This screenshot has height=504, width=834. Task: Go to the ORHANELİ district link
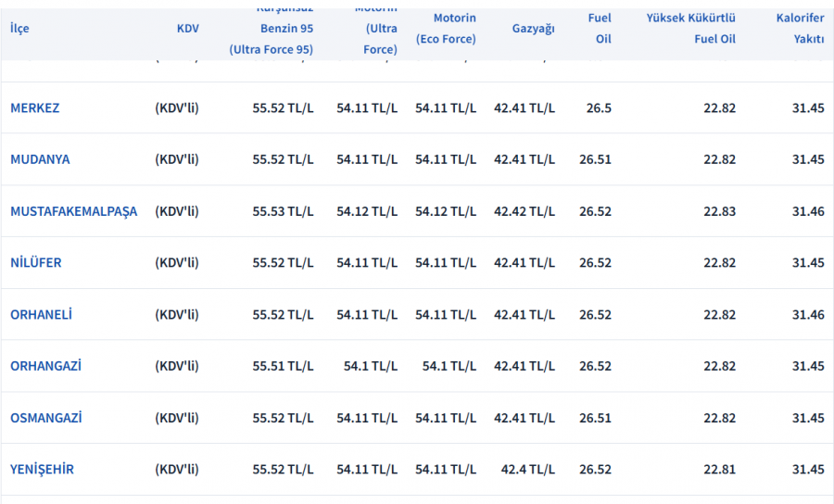[41, 315]
